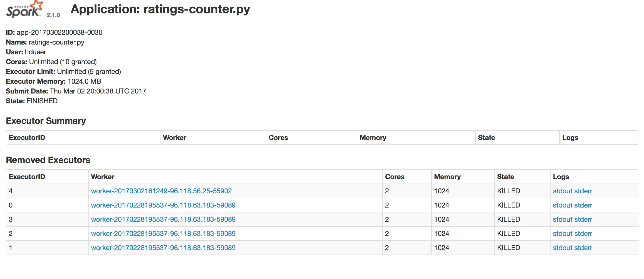View stderr log for executor 2
Screen dimensions: 644x279
[583, 234]
